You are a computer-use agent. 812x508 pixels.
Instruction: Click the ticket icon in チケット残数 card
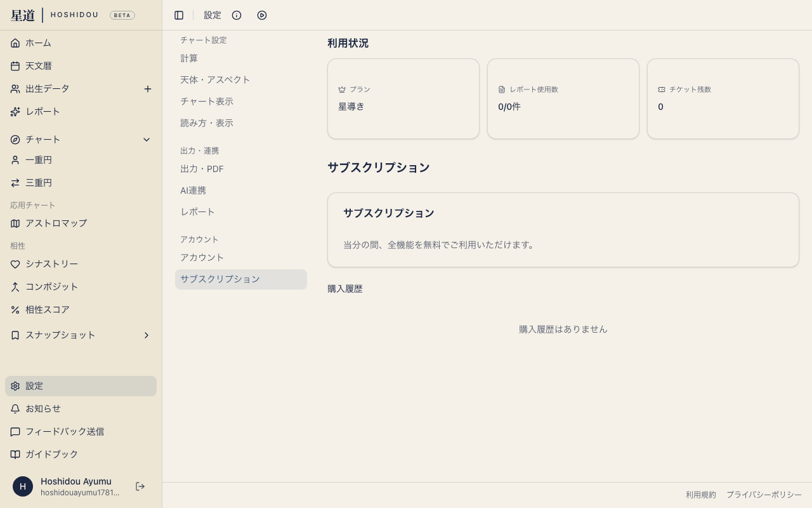tap(662, 90)
